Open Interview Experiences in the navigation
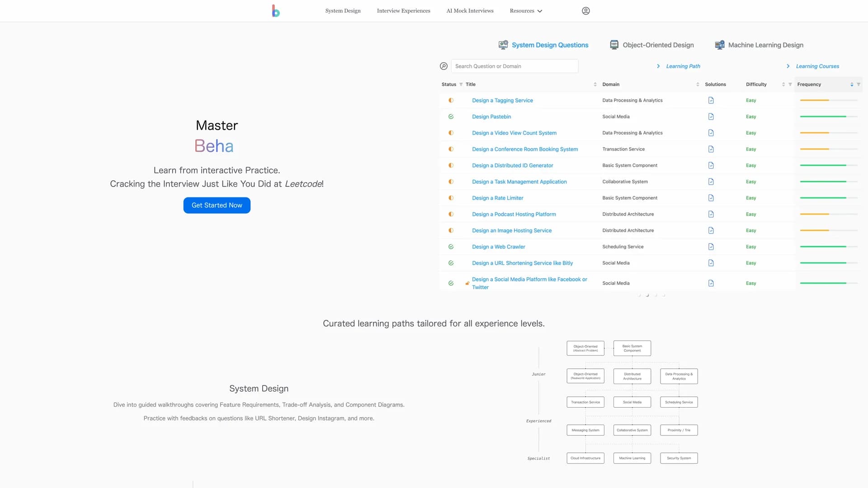The image size is (868, 488). 403,11
